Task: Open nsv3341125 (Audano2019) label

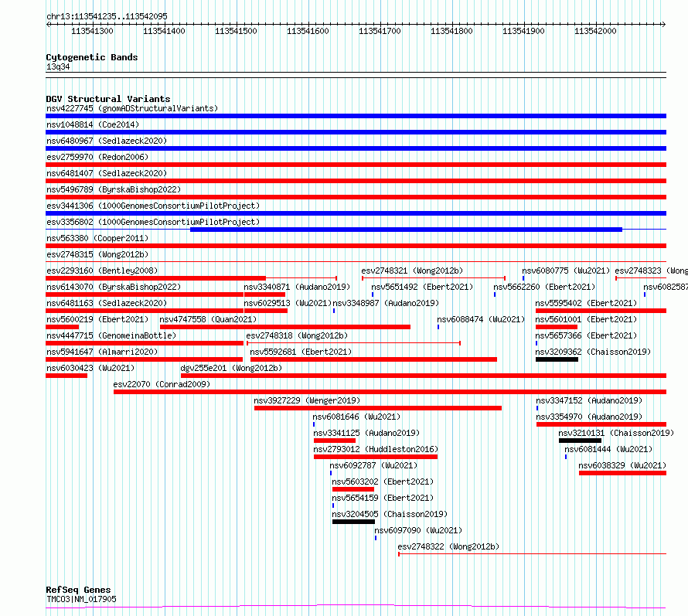Action: 366,433
